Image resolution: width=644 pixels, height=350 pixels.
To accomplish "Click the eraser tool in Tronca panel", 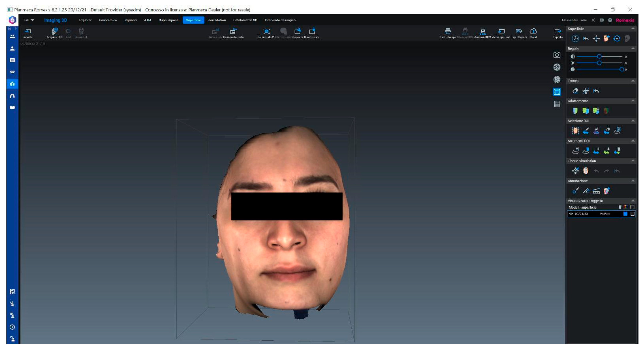I will click(x=575, y=91).
